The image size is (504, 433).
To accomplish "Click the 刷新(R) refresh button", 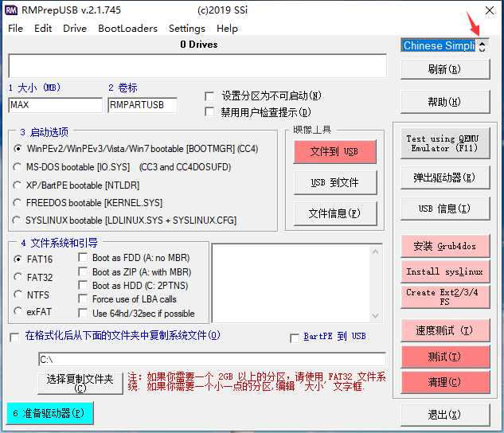I will click(x=443, y=69).
